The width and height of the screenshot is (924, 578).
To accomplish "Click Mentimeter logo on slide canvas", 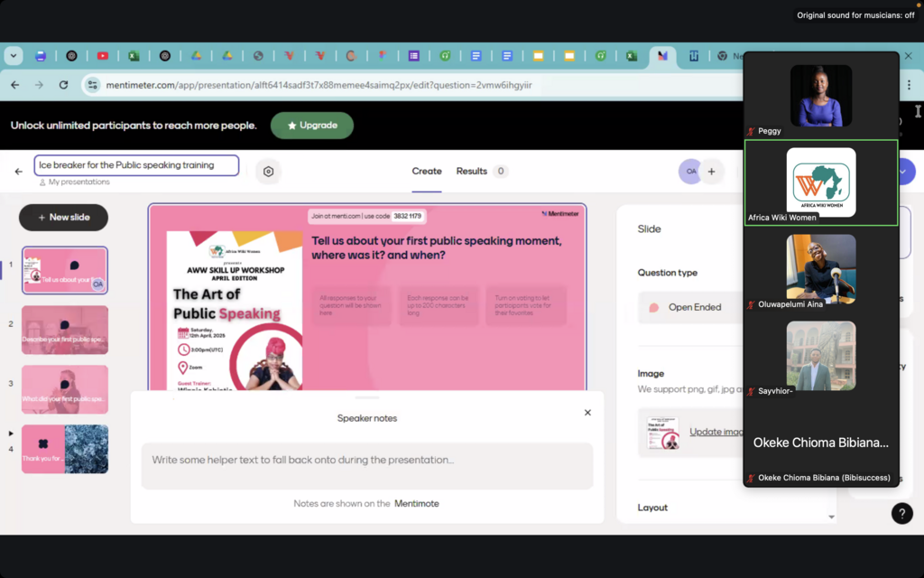I will pos(559,213).
